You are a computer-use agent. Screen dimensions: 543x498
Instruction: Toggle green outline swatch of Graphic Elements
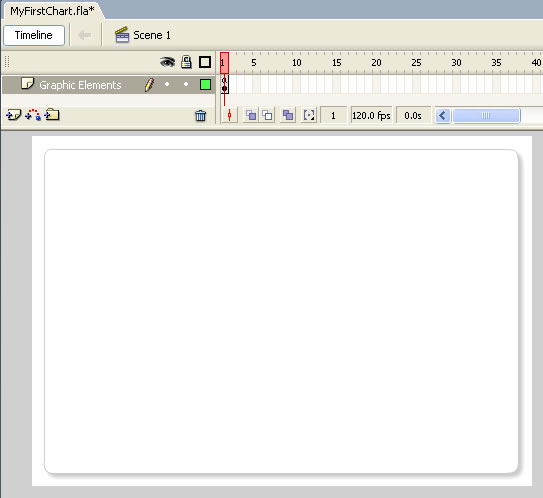coord(205,85)
